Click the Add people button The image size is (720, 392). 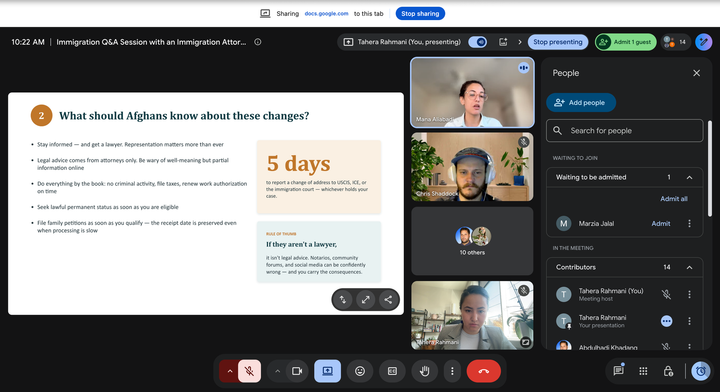pyautogui.click(x=580, y=102)
